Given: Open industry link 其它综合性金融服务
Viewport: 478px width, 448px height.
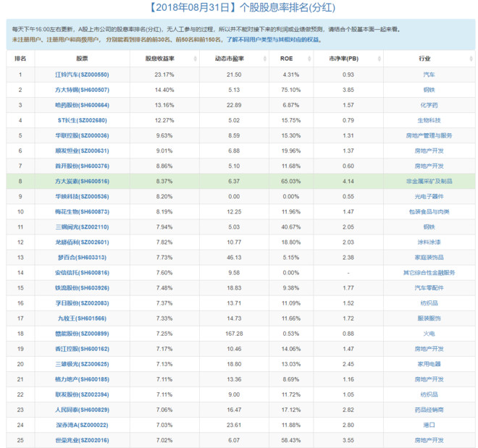Looking at the screenshot, I should (x=429, y=273).
